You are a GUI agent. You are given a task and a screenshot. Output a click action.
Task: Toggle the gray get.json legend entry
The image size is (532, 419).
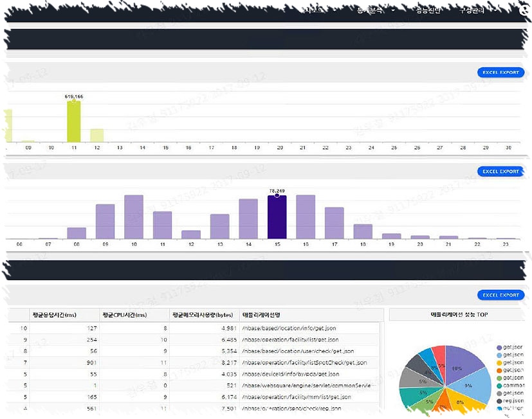pyautogui.click(x=509, y=393)
